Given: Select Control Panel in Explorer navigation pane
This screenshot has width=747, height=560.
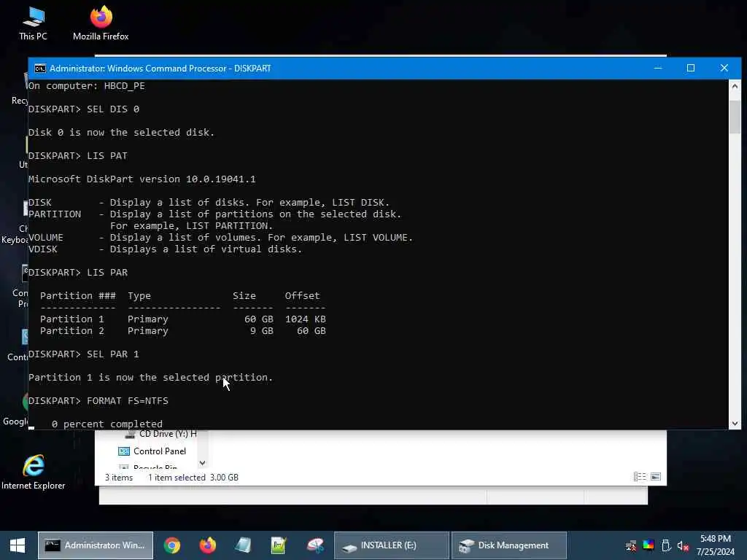Looking at the screenshot, I should (152, 451).
